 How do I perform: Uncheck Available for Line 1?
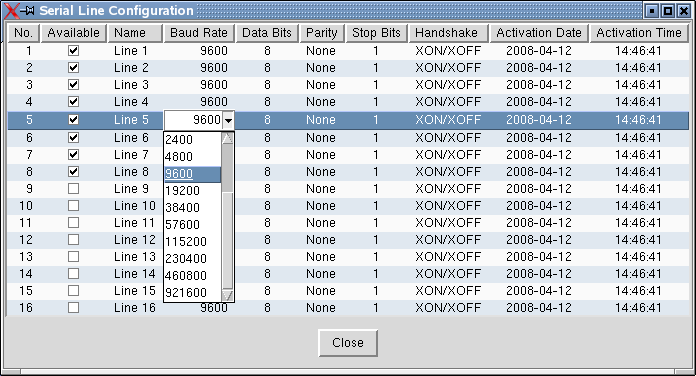pos(73,51)
